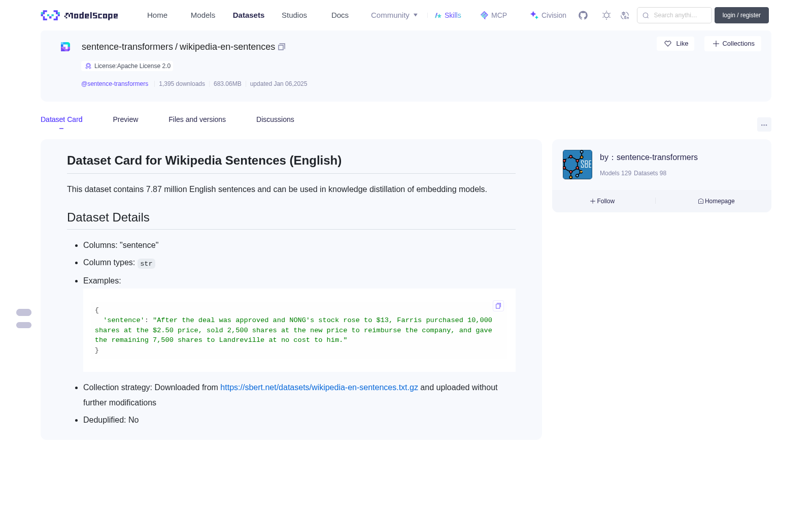Switch language with the translate icon
The width and height of the screenshot is (812, 508).
tap(625, 15)
